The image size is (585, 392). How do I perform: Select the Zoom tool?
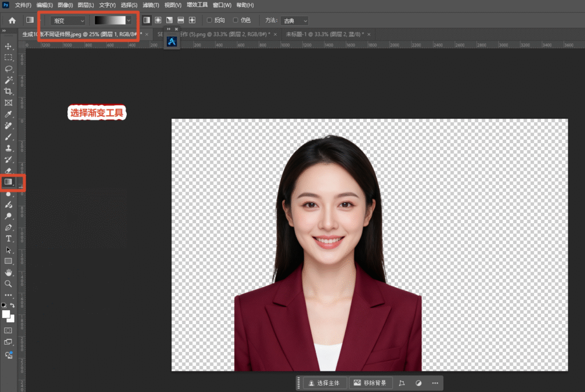pyautogui.click(x=8, y=284)
